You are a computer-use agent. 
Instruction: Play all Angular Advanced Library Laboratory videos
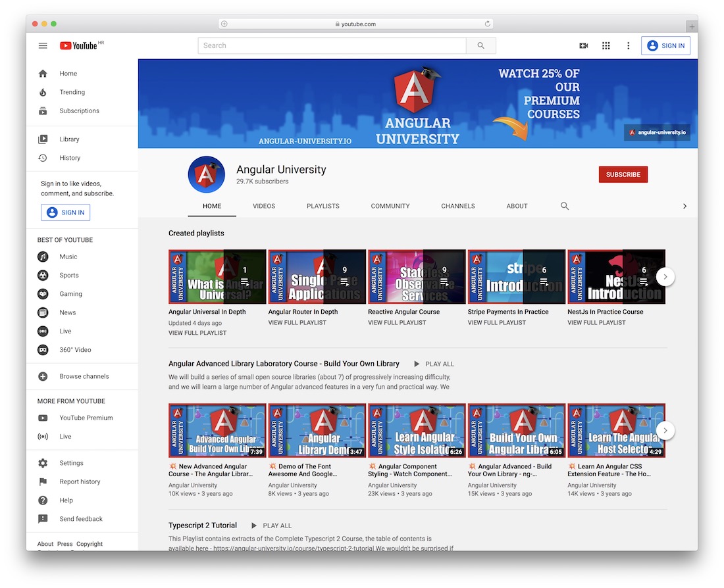point(434,364)
